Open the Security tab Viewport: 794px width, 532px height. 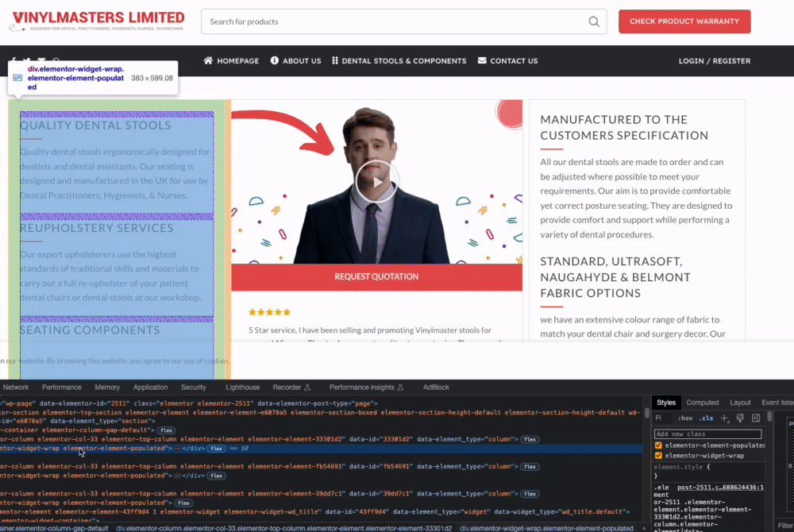pyautogui.click(x=194, y=387)
